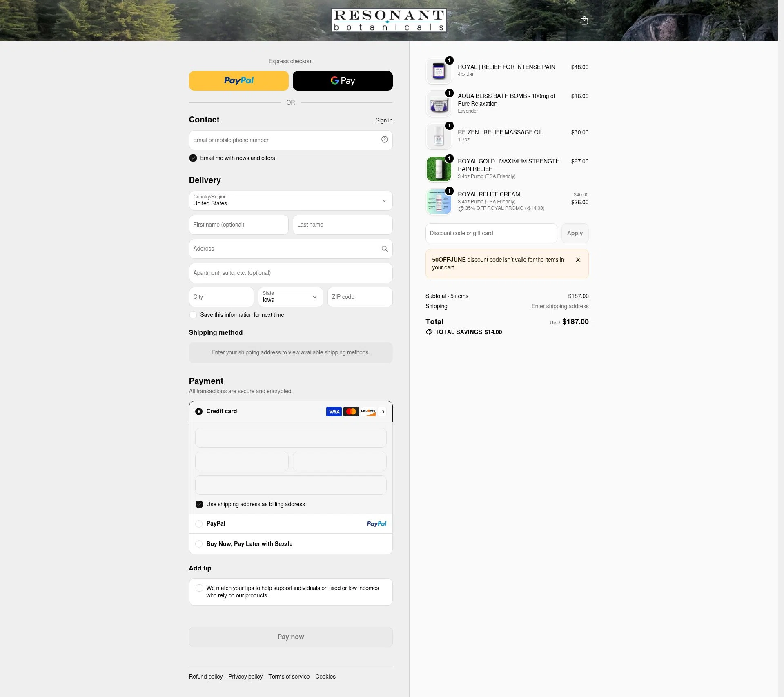
Task: Select the PayPal payment radio button
Action: (x=199, y=523)
